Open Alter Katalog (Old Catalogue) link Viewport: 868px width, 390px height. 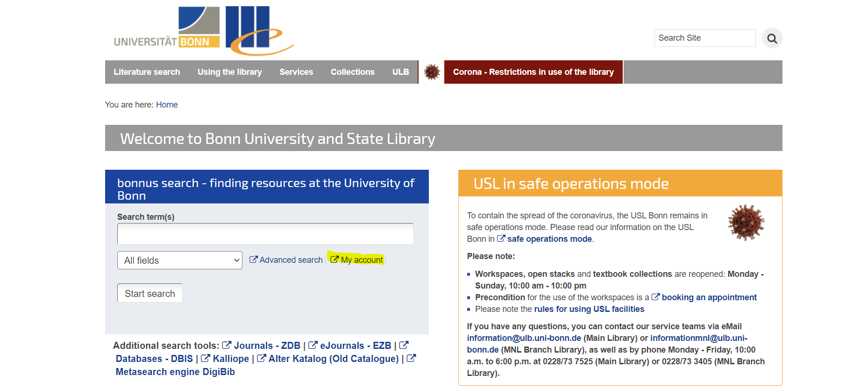point(327,359)
